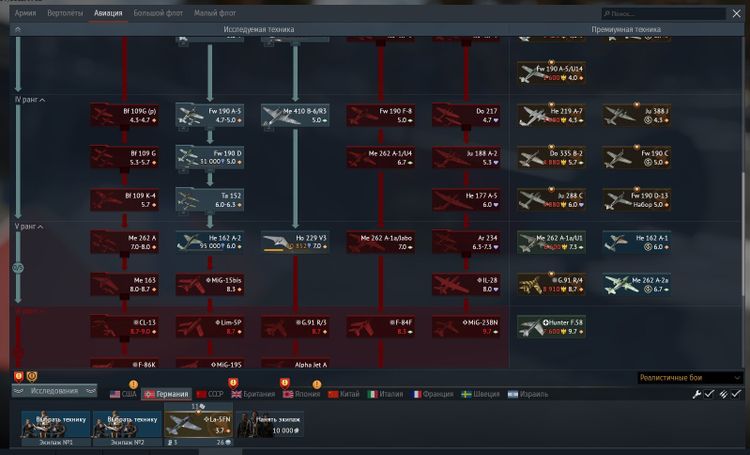Viewport: 750px width, 455px height.
Task: Open the Реалистичные бои game mode dropdown
Action: pyautogui.click(x=690, y=377)
